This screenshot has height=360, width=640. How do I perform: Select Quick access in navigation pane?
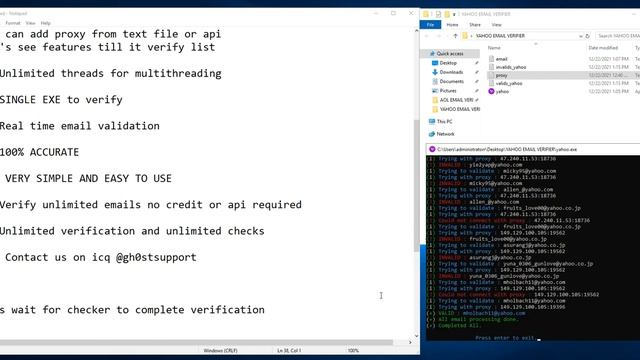(x=450, y=53)
